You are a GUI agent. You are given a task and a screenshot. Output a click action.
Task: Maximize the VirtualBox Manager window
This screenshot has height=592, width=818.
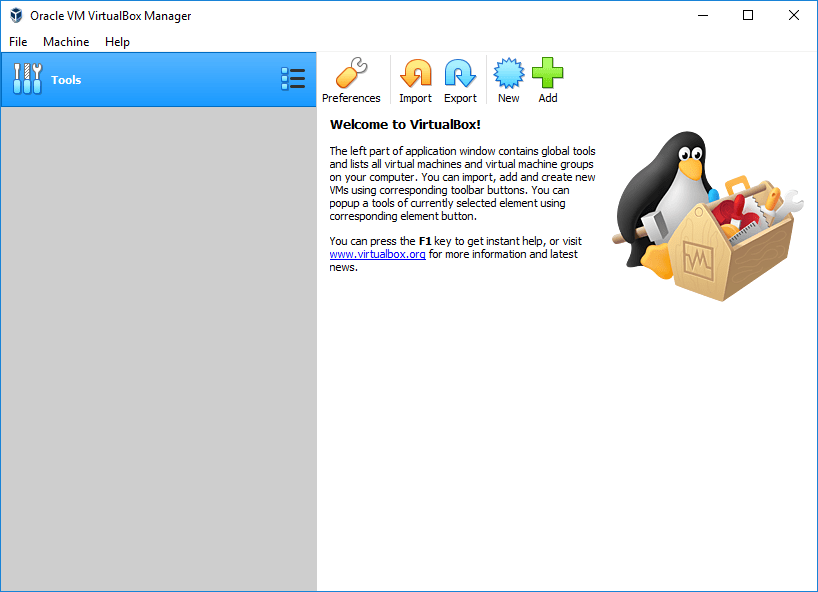tap(748, 16)
